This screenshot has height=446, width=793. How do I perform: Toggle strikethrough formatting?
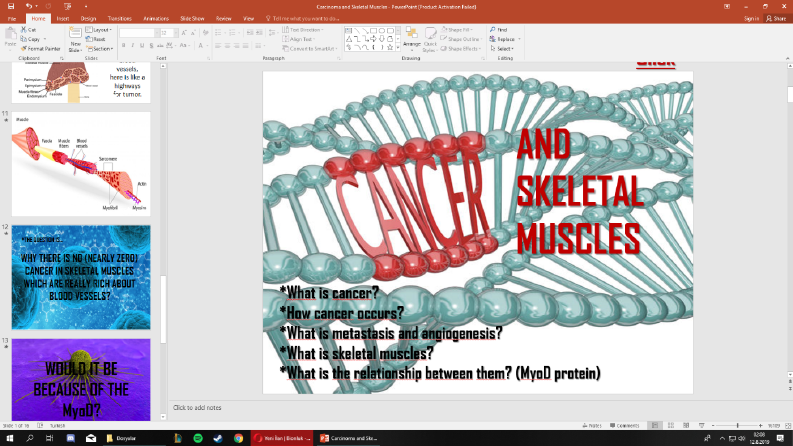pyautogui.click(x=160, y=46)
